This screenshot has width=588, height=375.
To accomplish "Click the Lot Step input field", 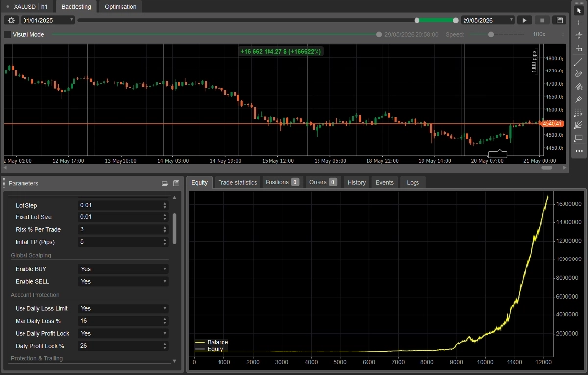I will (120, 205).
